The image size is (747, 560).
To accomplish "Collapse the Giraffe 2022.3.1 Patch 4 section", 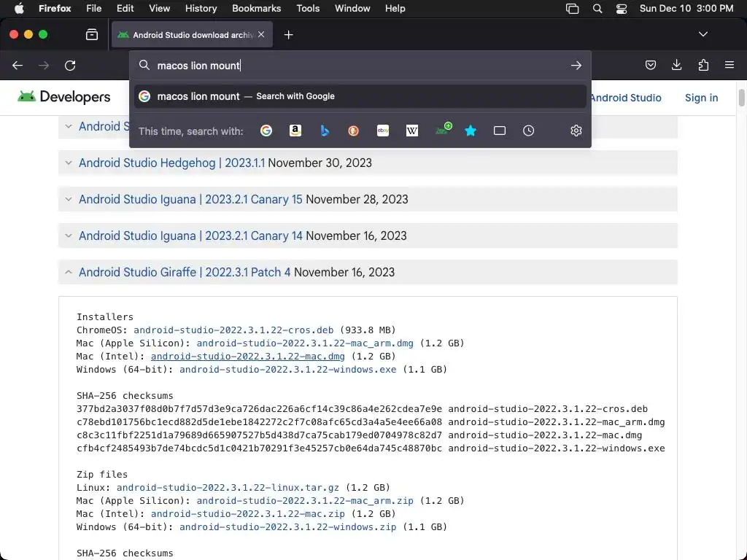I will [x=368, y=272].
